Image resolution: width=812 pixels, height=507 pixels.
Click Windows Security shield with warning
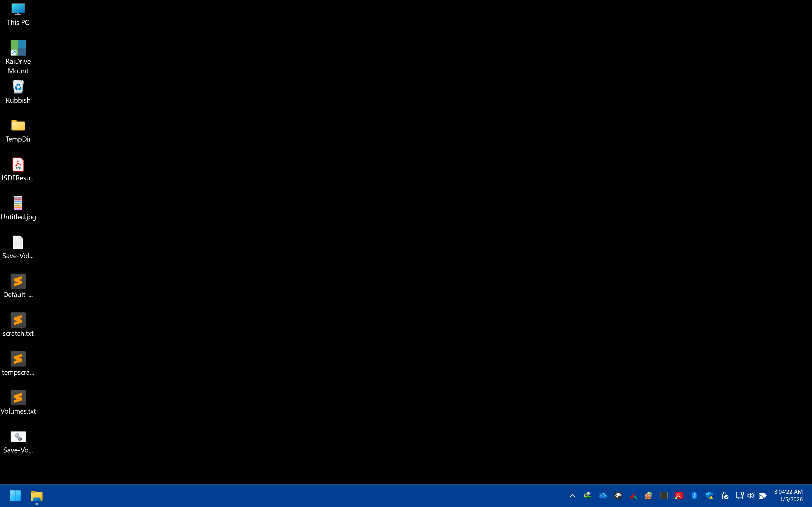(709, 496)
